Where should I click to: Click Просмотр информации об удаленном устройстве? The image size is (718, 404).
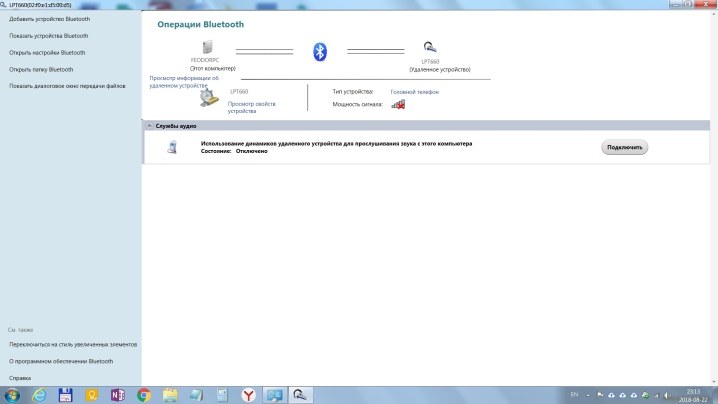[184, 82]
